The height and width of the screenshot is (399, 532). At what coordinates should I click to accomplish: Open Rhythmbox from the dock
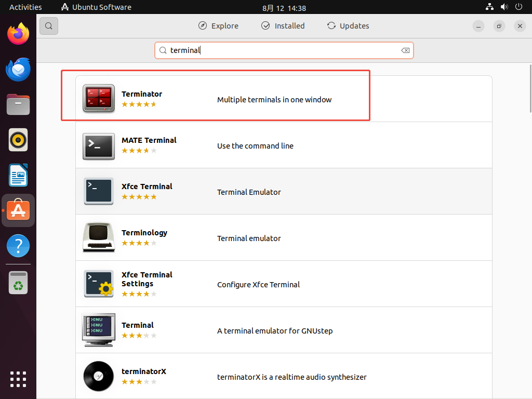(18, 140)
